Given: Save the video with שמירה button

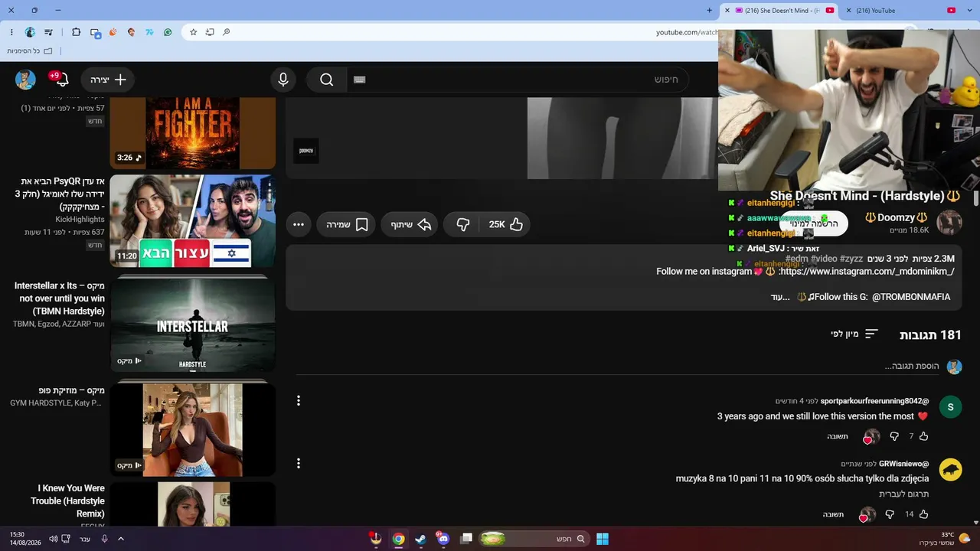Looking at the screenshot, I should click(x=348, y=224).
